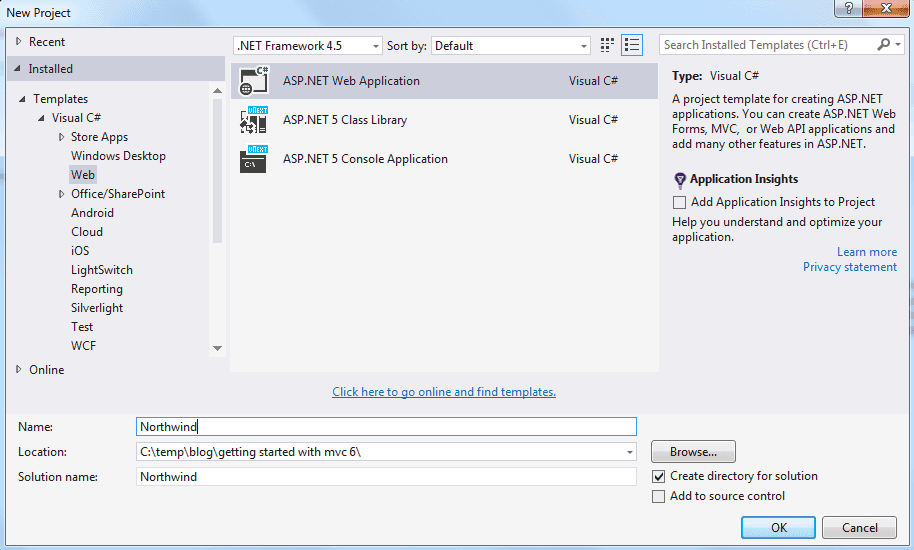Screen dimensions: 914x550
Task: Click the Application Insights lightbulb icon
Action: pos(680,180)
